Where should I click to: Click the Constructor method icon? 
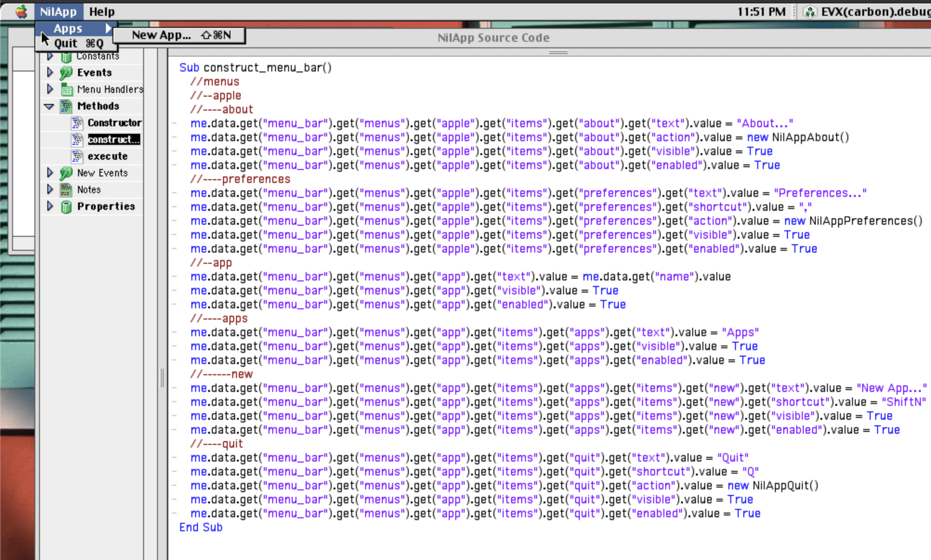77,123
